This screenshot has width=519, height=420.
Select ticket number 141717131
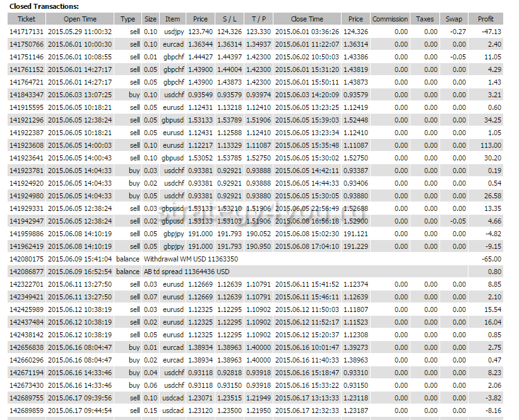27,32
